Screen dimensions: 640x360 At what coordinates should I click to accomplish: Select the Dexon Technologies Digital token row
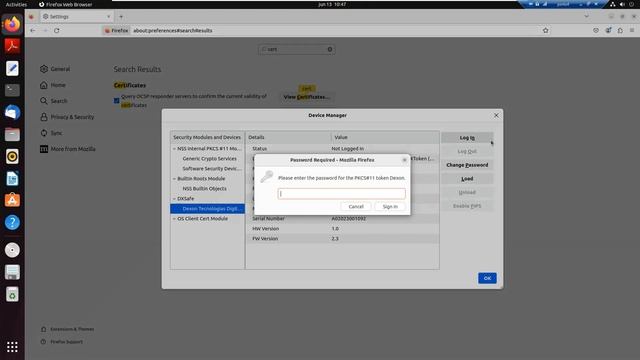(207, 209)
